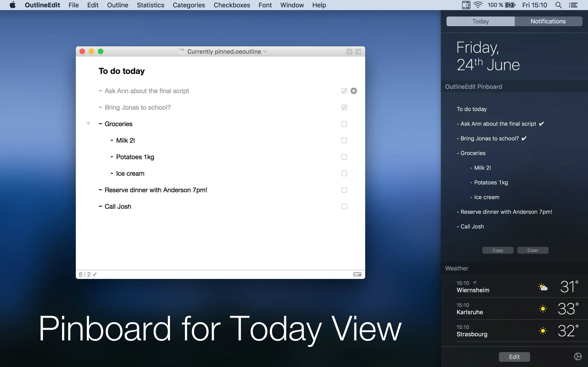Open the Categories menu

point(189,5)
